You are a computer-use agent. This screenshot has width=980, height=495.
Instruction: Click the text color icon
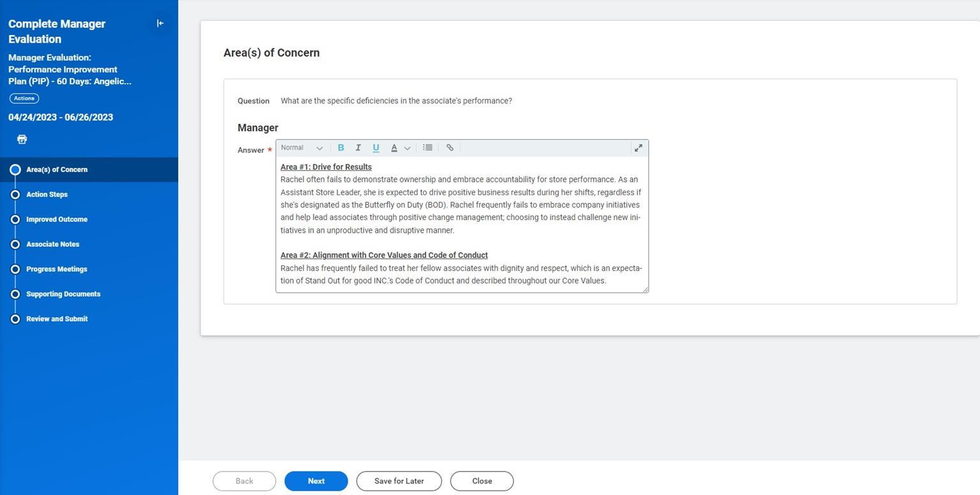[x=394, y=147]
